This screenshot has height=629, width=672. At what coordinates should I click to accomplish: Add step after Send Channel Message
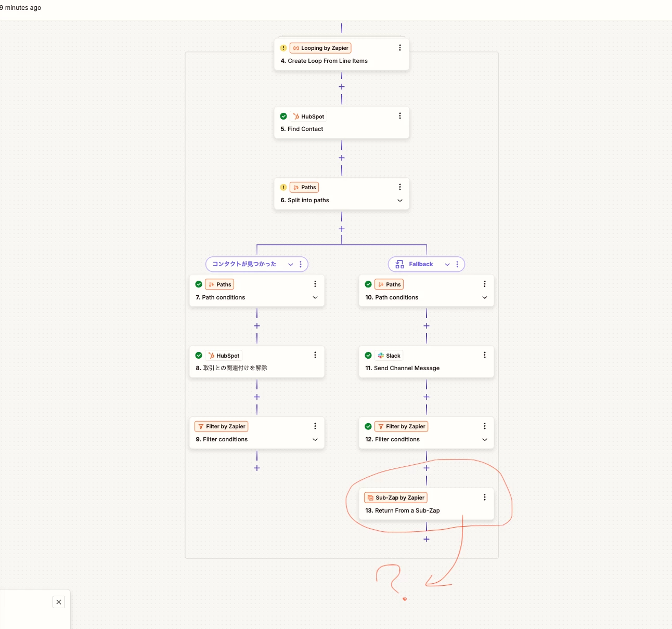(x=427, y=397)
